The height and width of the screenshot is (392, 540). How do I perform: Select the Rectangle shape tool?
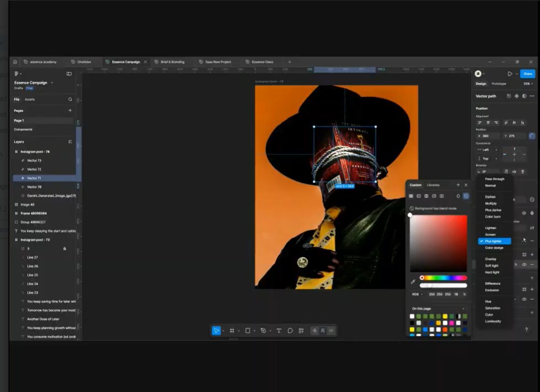click(248, 331)
